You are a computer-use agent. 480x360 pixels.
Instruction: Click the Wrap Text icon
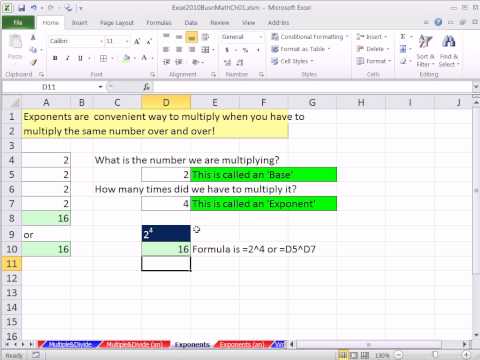[x=206, y=37]
